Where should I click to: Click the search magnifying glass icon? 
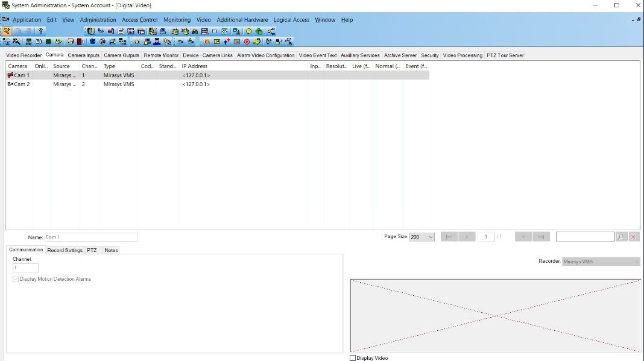pyautogui.click(x=620, y=236)
